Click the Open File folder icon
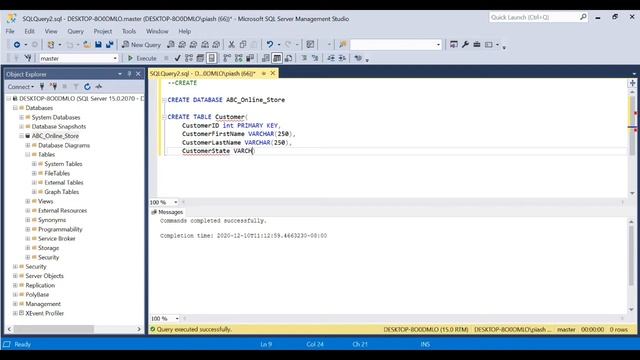The image size is (640, 360). (87, 45)
